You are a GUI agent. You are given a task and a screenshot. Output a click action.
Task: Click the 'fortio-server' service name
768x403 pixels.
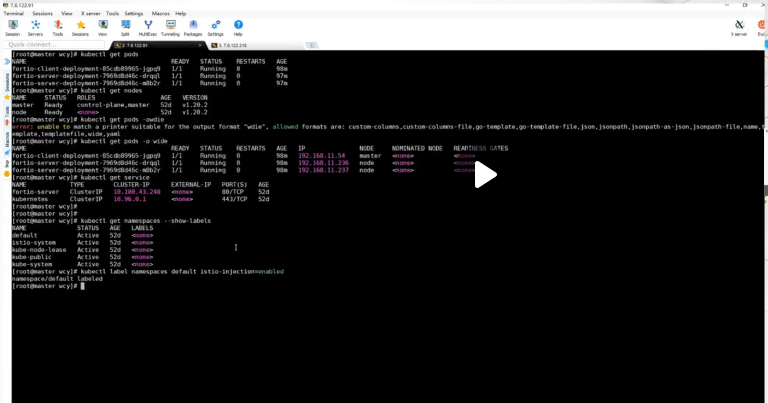pyautogui.click(x=35, y=192)
